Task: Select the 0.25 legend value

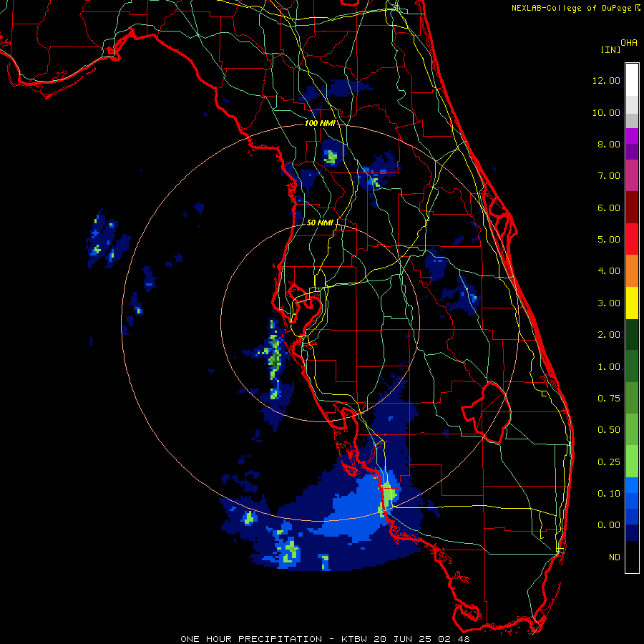Action: coord(609,462)
